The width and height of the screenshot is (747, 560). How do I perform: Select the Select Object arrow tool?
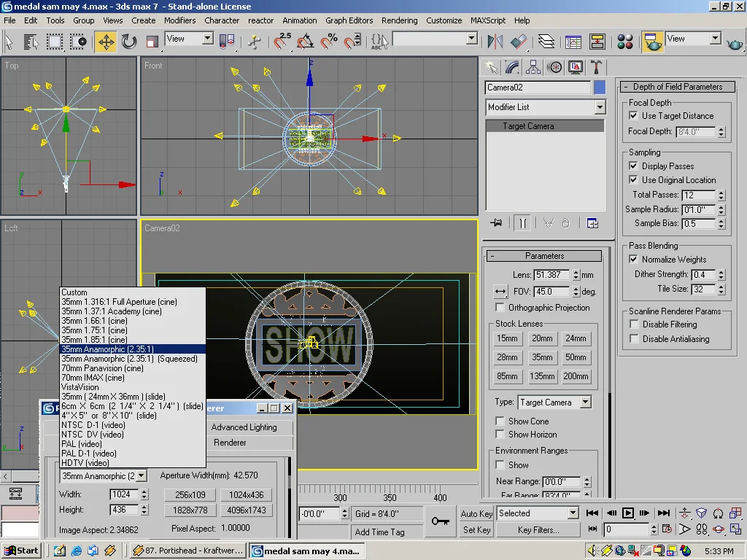9,42
